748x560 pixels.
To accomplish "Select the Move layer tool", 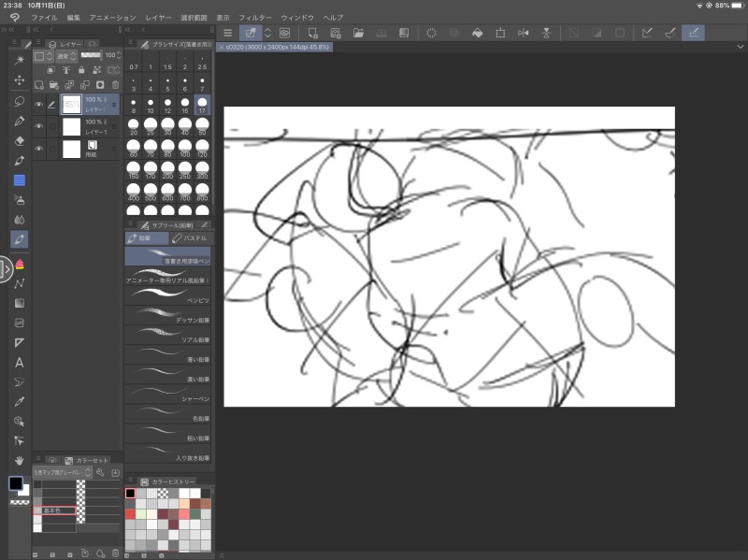I will tap(19, 79).
